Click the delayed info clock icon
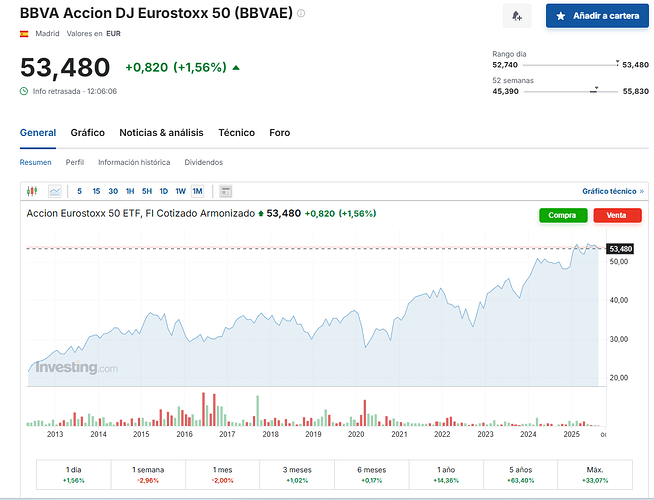The image size is (654, 500). pos(24,91)
